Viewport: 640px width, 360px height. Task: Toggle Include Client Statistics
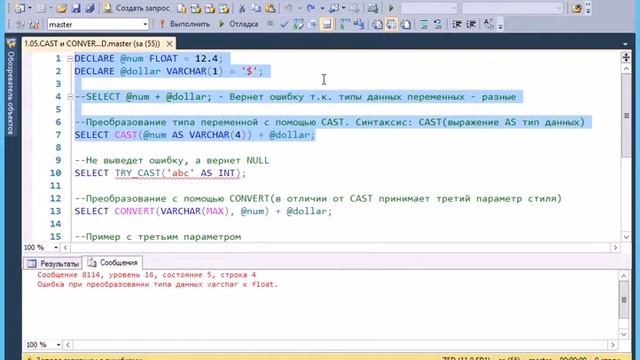359,24
